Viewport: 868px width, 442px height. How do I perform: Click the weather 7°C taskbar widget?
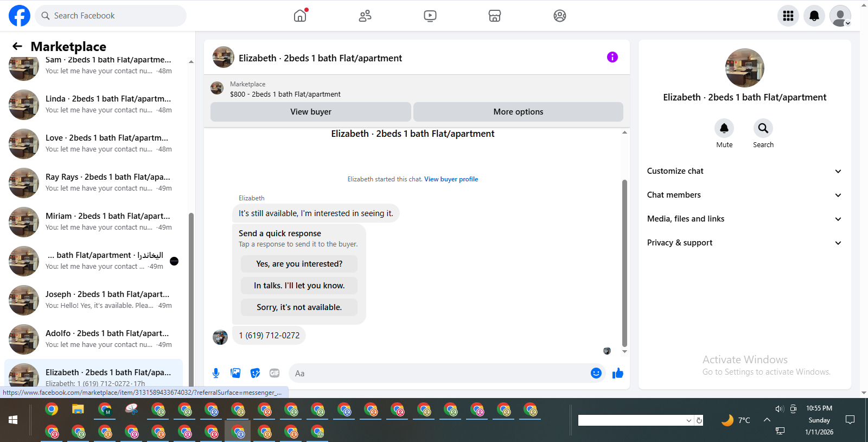[736, 420]
